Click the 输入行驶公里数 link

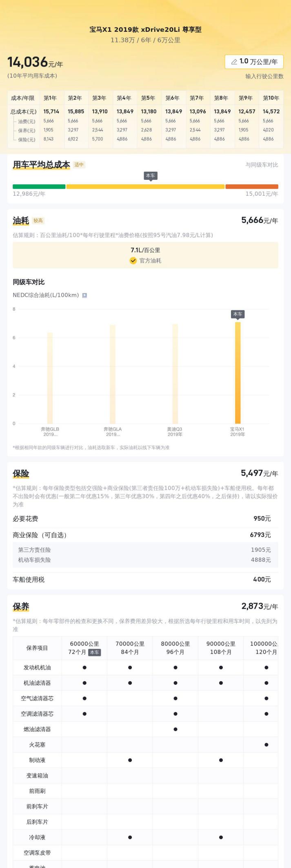point(264,76)
